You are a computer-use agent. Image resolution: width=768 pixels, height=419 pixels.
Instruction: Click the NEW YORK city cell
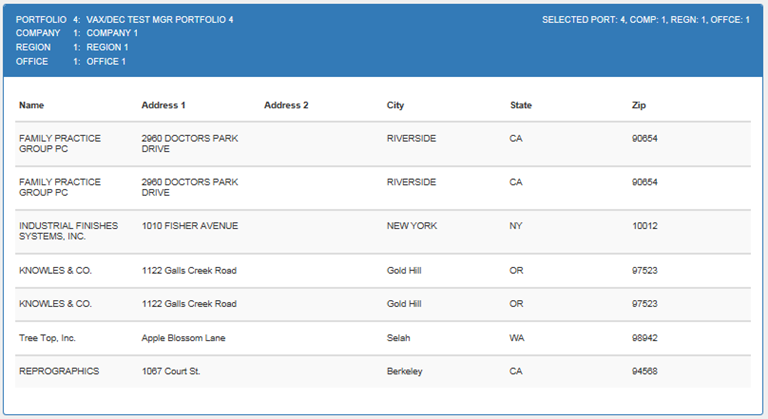tap(411, 226)
